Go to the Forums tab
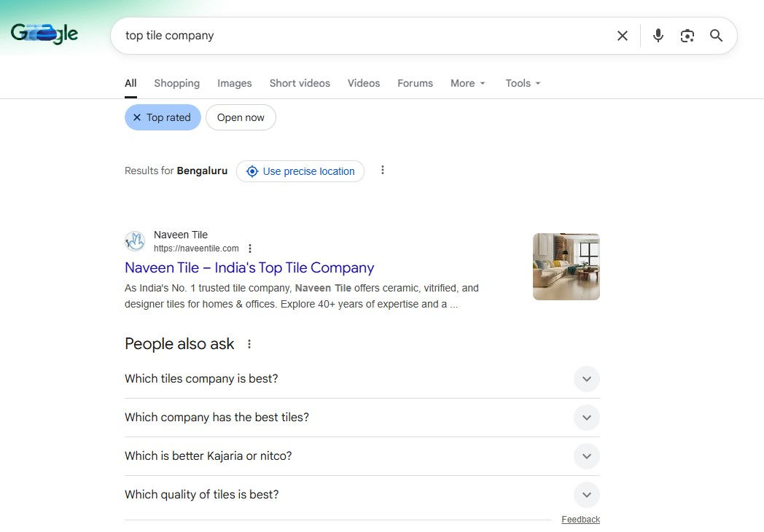764x532 pixels. pos(415,83)
